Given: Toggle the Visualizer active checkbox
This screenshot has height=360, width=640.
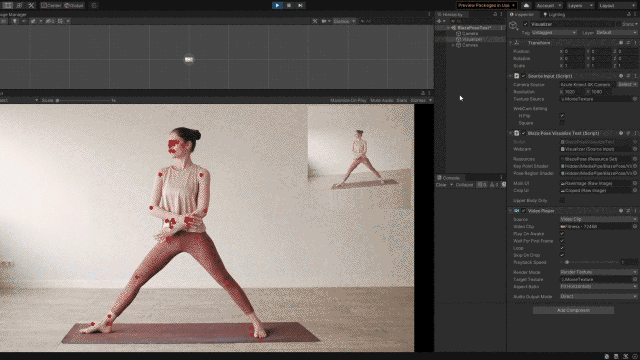Looking at the screenshot, I should pyautogui.click(x=525, y=24).
